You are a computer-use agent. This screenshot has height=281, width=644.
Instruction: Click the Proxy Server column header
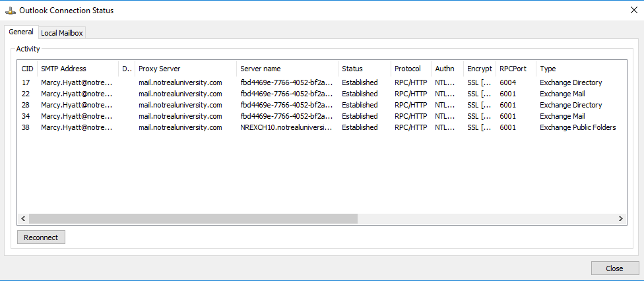tap(185, 69)
